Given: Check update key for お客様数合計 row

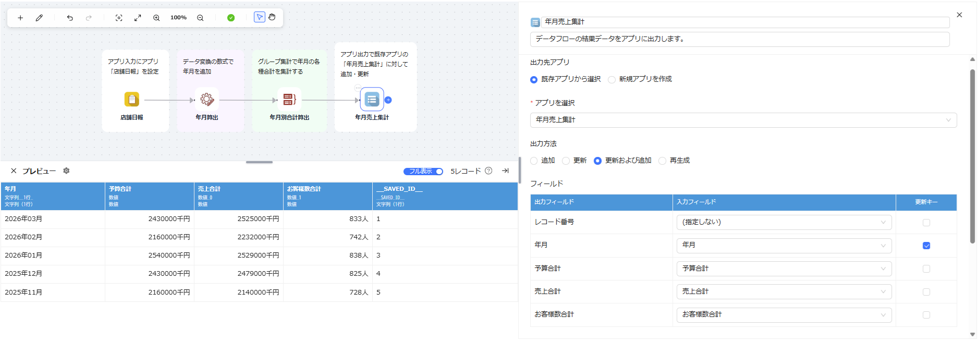Looking at the screenshot, I should pyautogui.click(x=926, y=315).
